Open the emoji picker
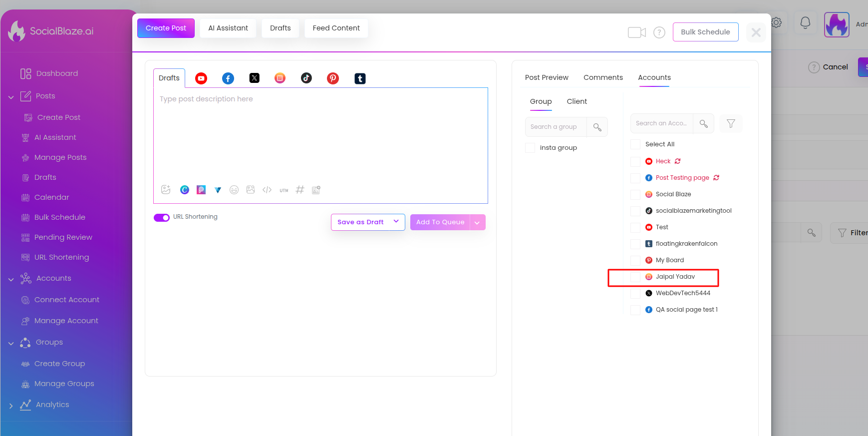Viewport: 868px width, 436px height. point(234,190)
